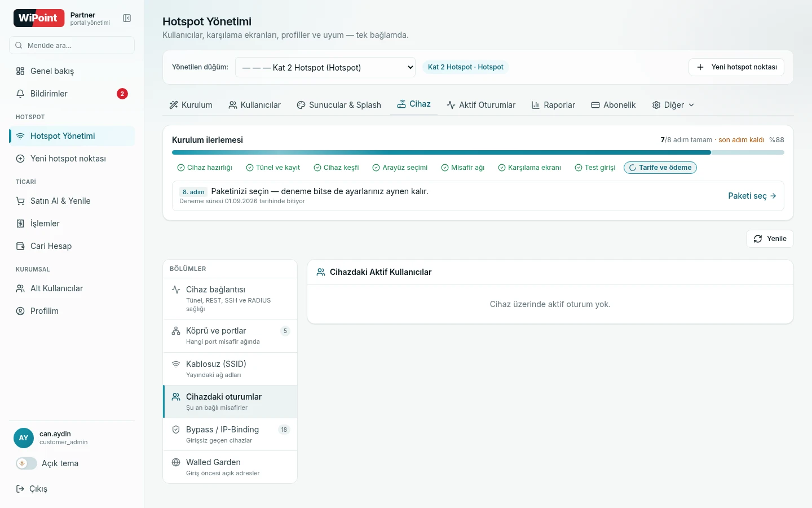The image size is (812, 508).
Task: Open Yeni hotspot noktası in the sidebar
Action: click(x=72, y=159)
